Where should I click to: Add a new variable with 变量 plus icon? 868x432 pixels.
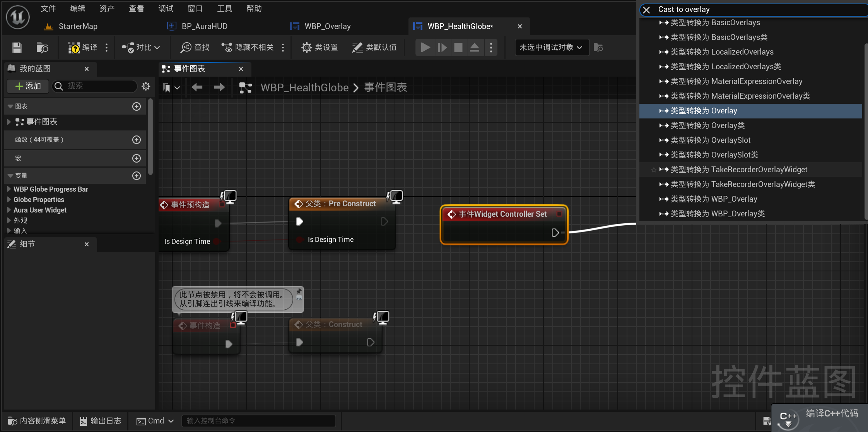click(x=137, y=176)
